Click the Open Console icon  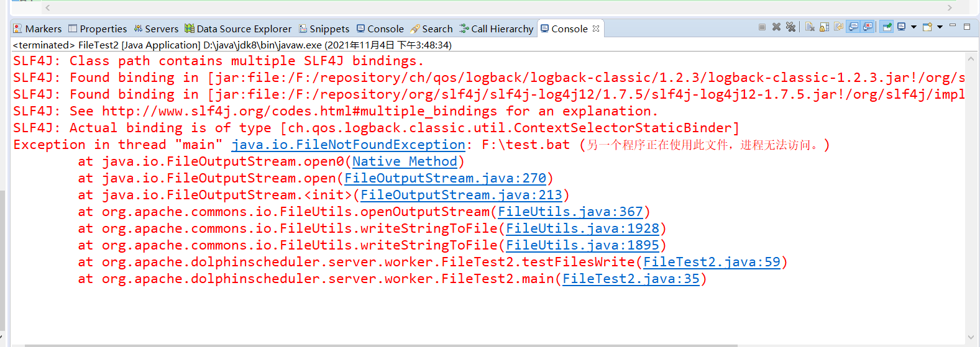pyautogui.click(x=927, y=27)
